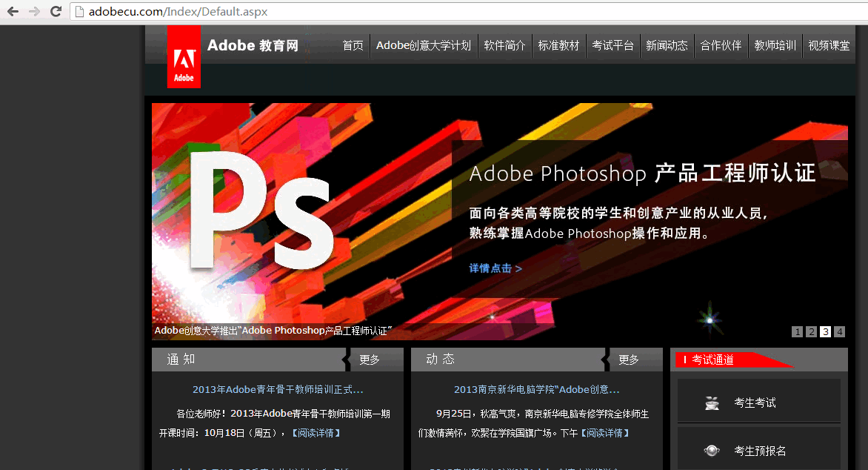
Task: Click 阅读详情 in the 动态 panel
Action: (x=604, y=433)
